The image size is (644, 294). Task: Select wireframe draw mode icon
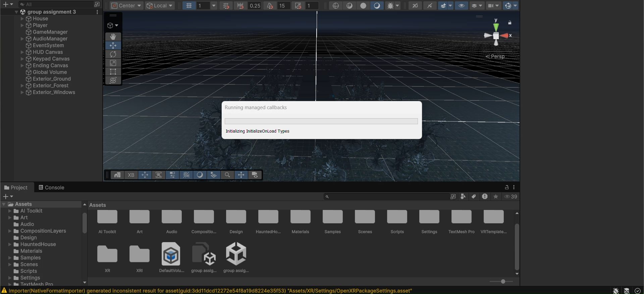click(x=336, y=6)
